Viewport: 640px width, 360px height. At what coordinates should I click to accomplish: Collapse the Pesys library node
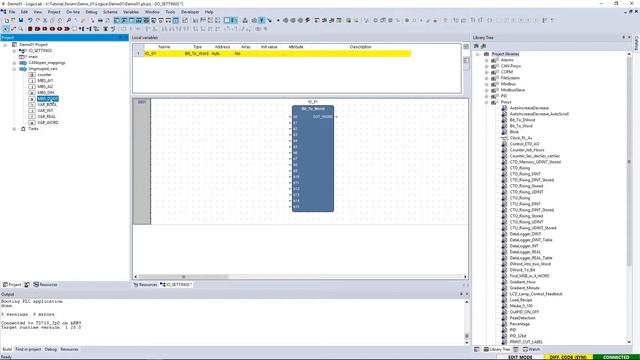(487, 102)
